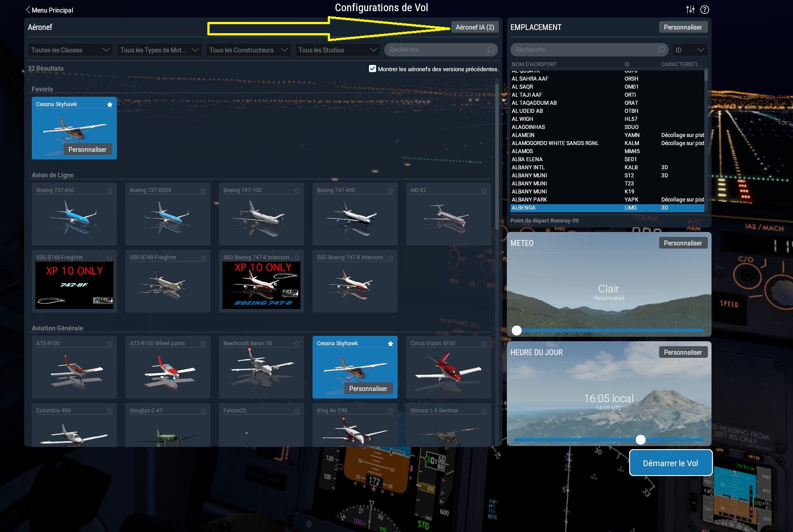Image resolution: width=793 pixels, height=532 pixels.
Task: Go back to Menu Principal
Action: tap(49, 10)
